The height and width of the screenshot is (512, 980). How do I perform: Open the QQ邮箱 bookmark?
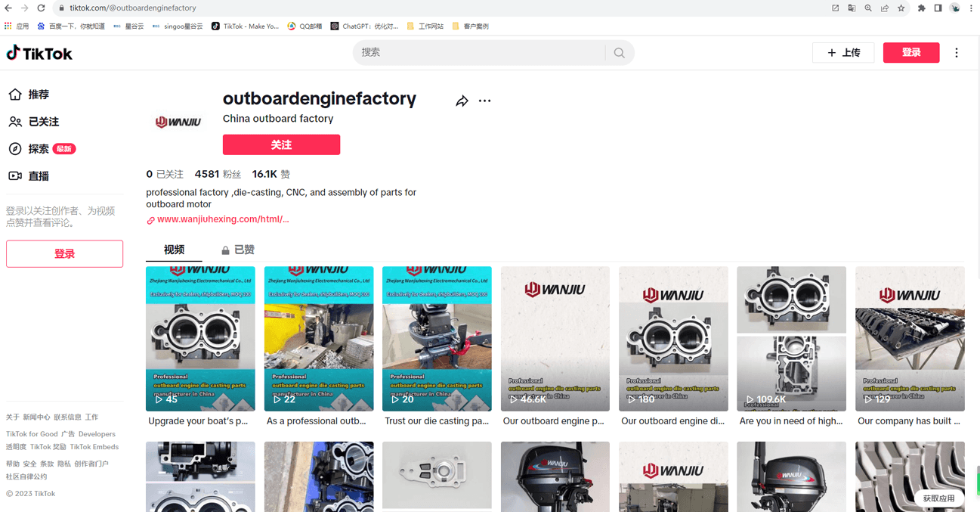[x=305, y=26]
